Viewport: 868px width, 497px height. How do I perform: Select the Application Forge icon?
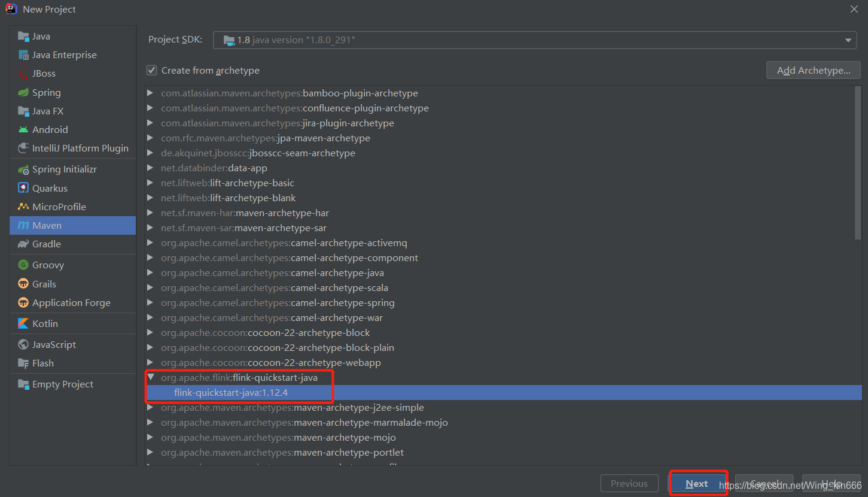pyautogui.click(x=23, y=302)
